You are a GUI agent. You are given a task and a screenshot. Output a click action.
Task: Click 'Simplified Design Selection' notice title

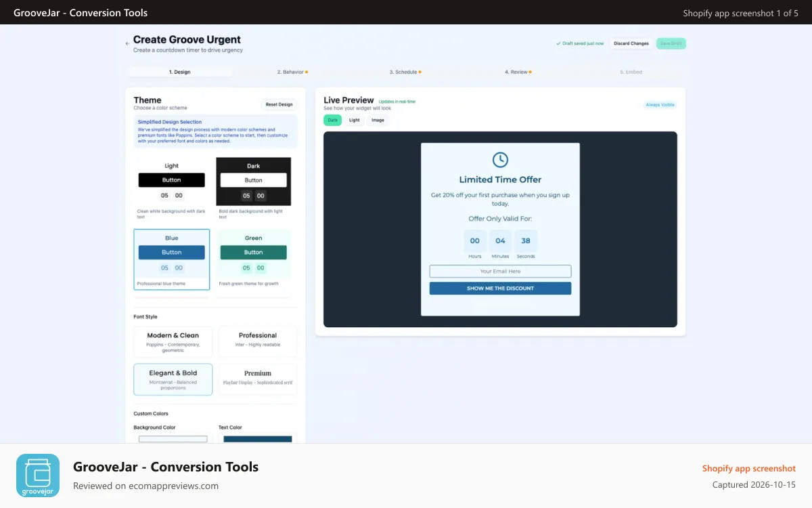[170, 122]
